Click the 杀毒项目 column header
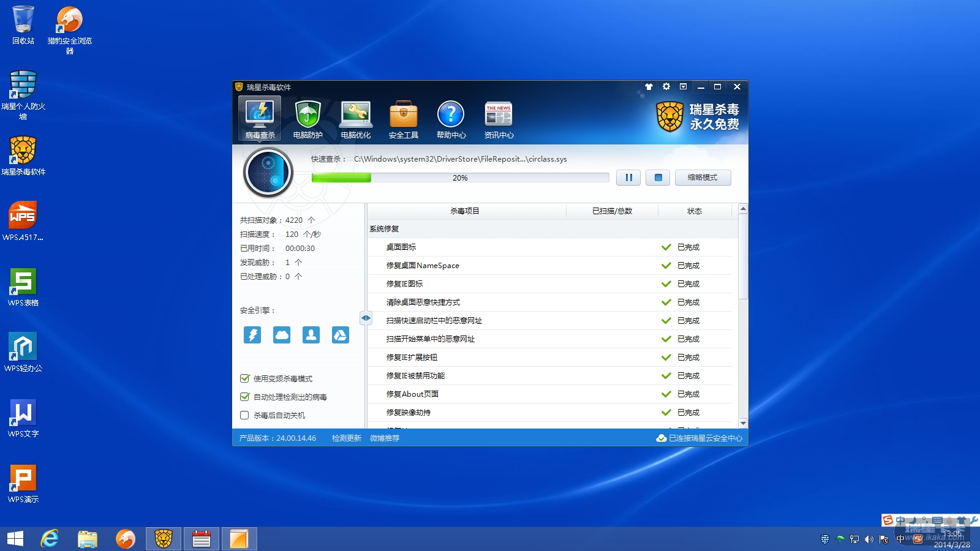 (x=465, y=211)
